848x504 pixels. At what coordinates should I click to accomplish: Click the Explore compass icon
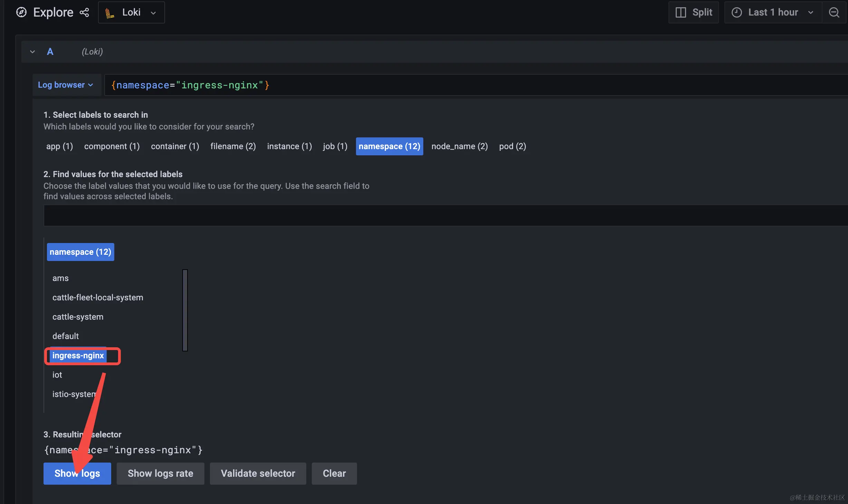coord(21,12)
